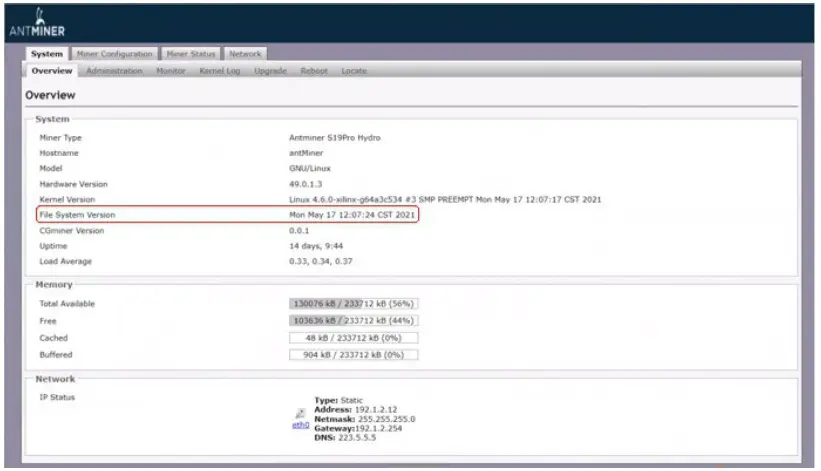Open the Monitor sub-tab
Image resolution: width=821 pixels, height=471 pixels.
tap(171, 71)
